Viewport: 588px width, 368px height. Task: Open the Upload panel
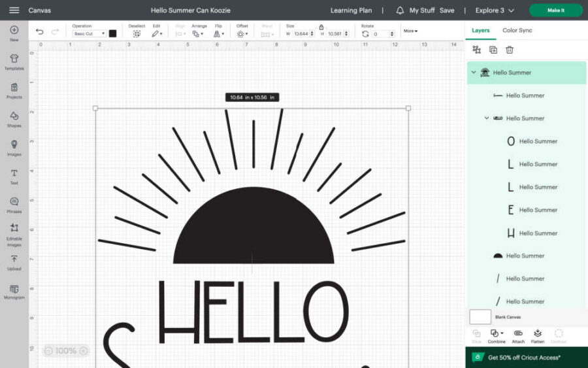14,262
